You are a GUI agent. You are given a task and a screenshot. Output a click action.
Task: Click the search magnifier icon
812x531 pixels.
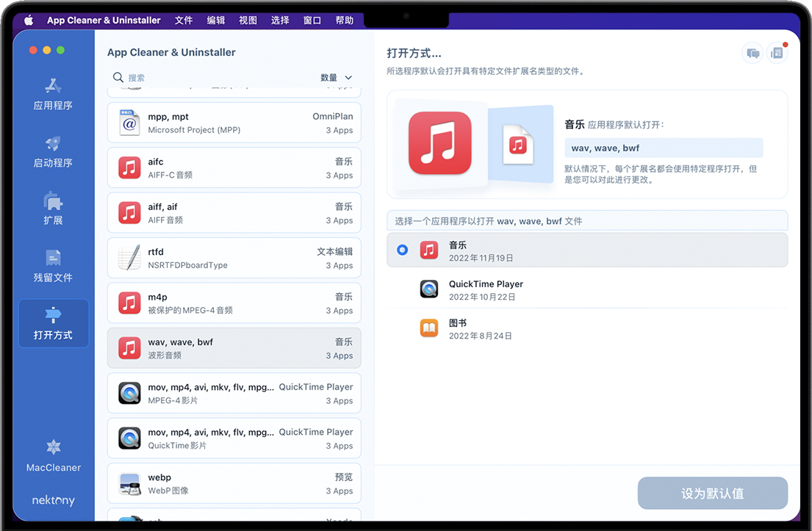coord(118,77)
